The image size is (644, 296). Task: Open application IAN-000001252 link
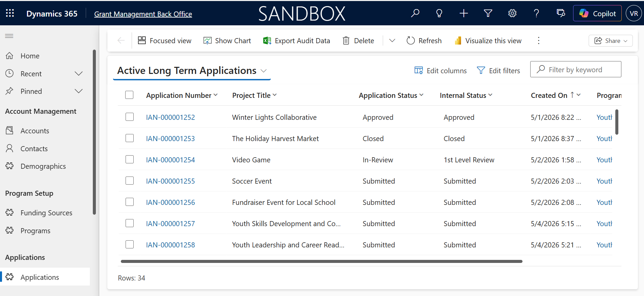click(x=170, y=117)
